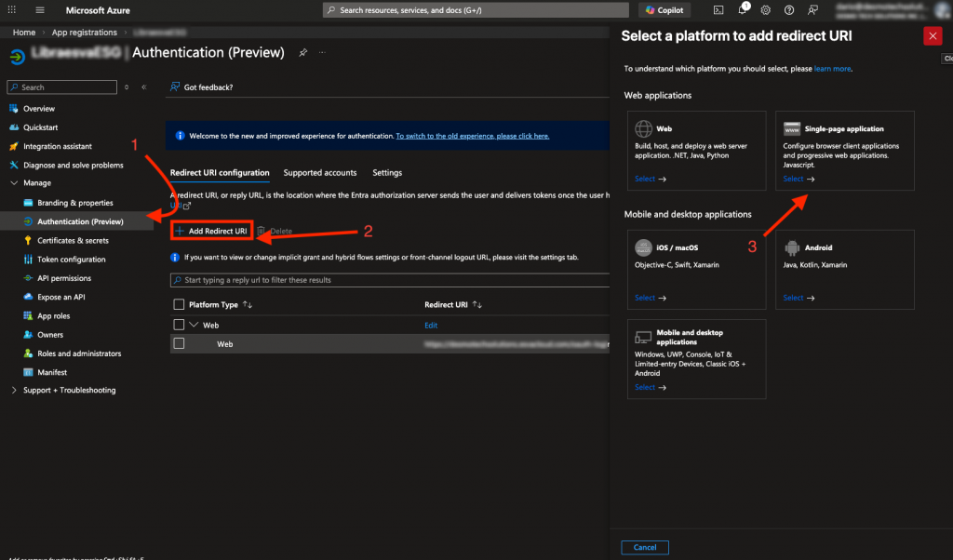Viewport: 953px width, 560px height.
Task: Switch to Supported accounts tab
Action: coord(320,173)
